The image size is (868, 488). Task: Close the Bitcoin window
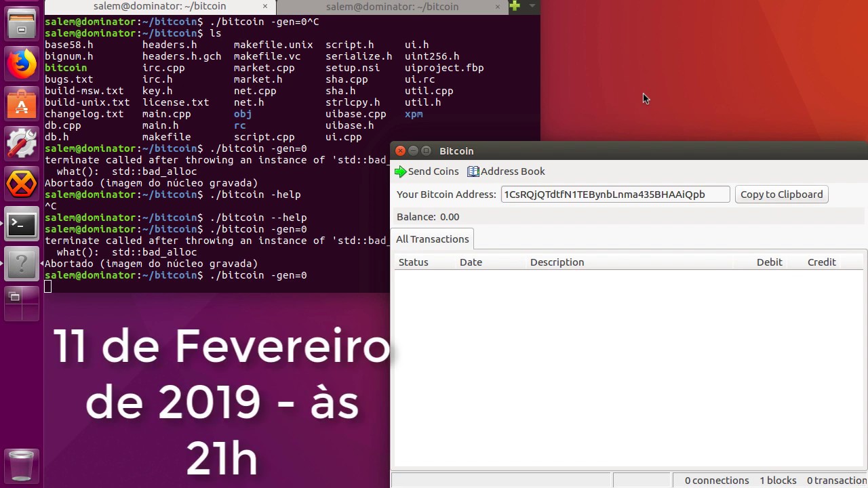click(x=400, y=151)
